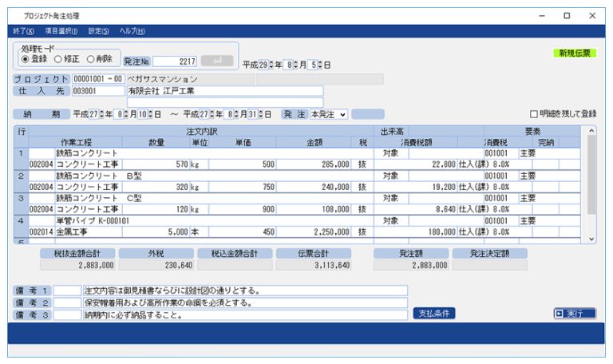Open the ヘルプ(H) menu
This screenshot has width=613, height=364.
[132, 31]
